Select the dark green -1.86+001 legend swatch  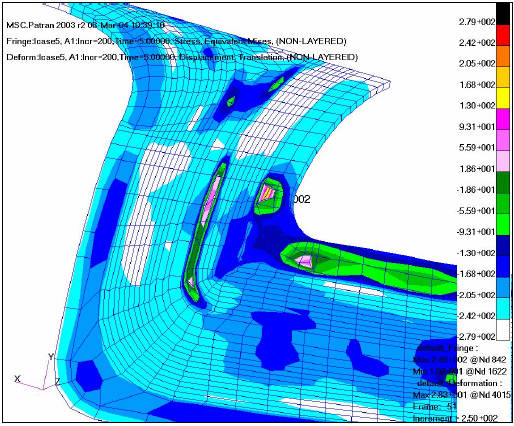coord(503,182)
